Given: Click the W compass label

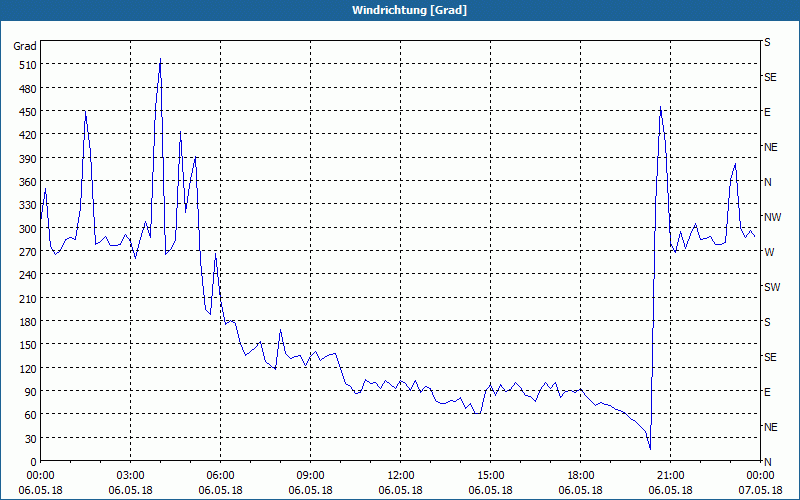Looking at the screenshot, I should (768, 252).
